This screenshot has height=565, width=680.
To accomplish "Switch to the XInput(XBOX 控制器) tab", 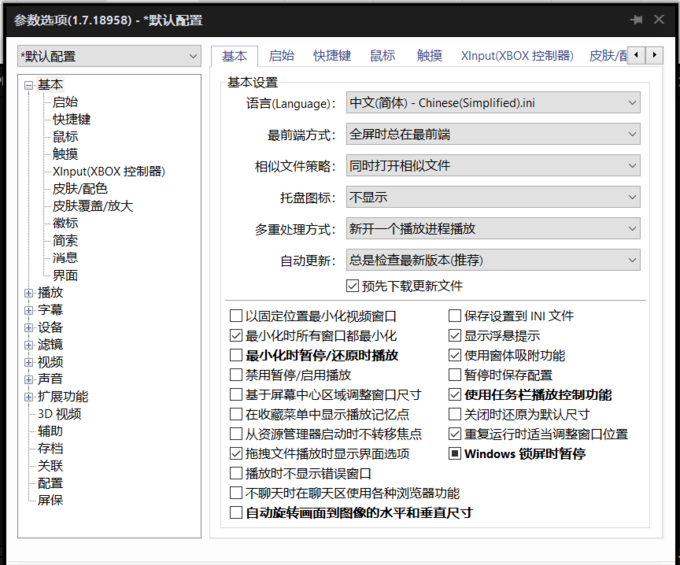I will click(x=516, y=56).
